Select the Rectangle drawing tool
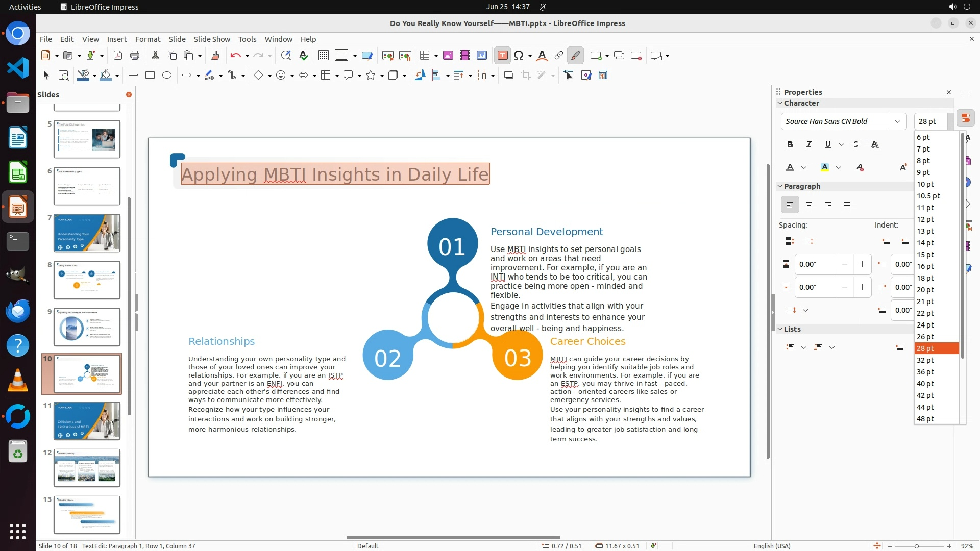The width and height of the screenshot is (980, 551). click(x=150, y=76)
